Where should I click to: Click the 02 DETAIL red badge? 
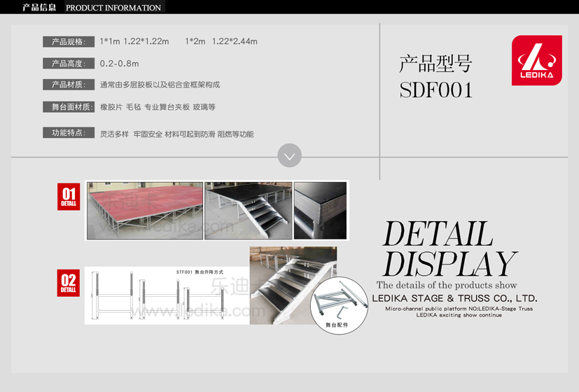click(x=69, y=283)
